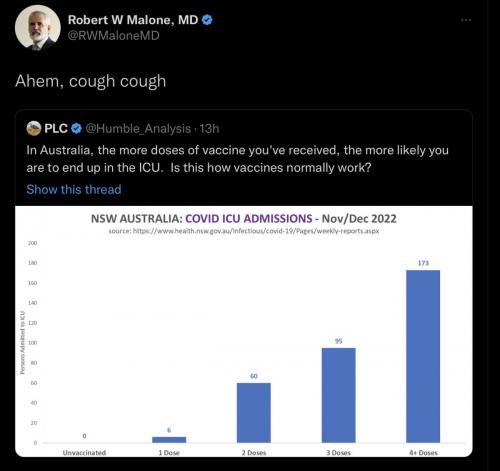Viewport: 500px width, 471px height.
Task: Click the quoted tweet text body
Action: (x=237, y=159)
